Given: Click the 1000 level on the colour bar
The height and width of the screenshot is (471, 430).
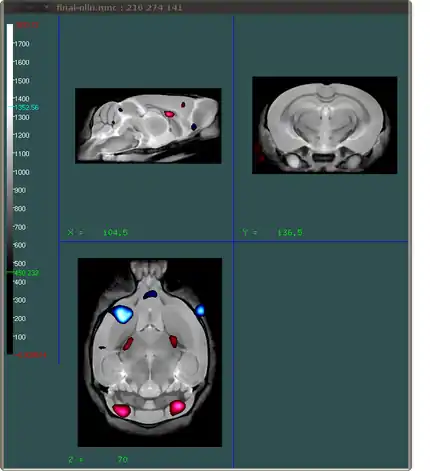Looking at the screenshot, I should pyautogui.click(x=21, y=172).
